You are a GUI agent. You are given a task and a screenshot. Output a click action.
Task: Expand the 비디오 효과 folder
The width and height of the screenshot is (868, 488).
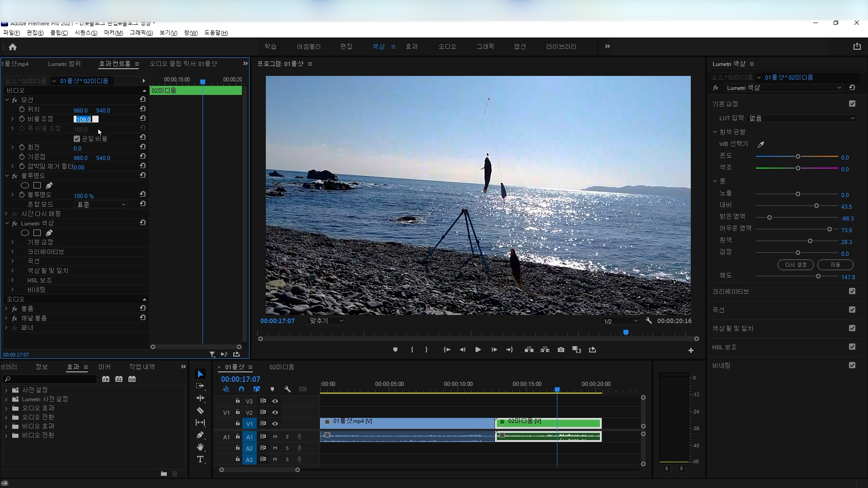click(x=6, y=426)
